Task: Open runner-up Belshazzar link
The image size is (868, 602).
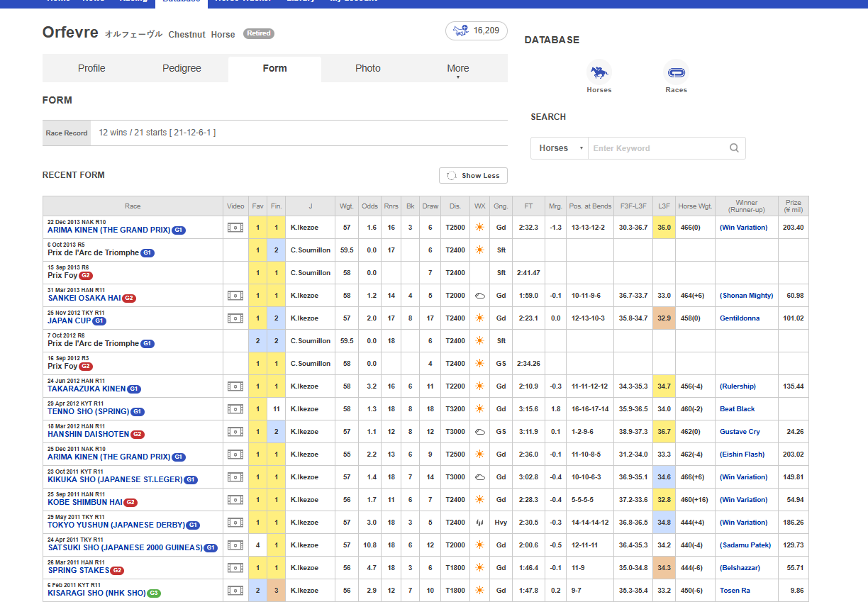Action: [740, 568]
